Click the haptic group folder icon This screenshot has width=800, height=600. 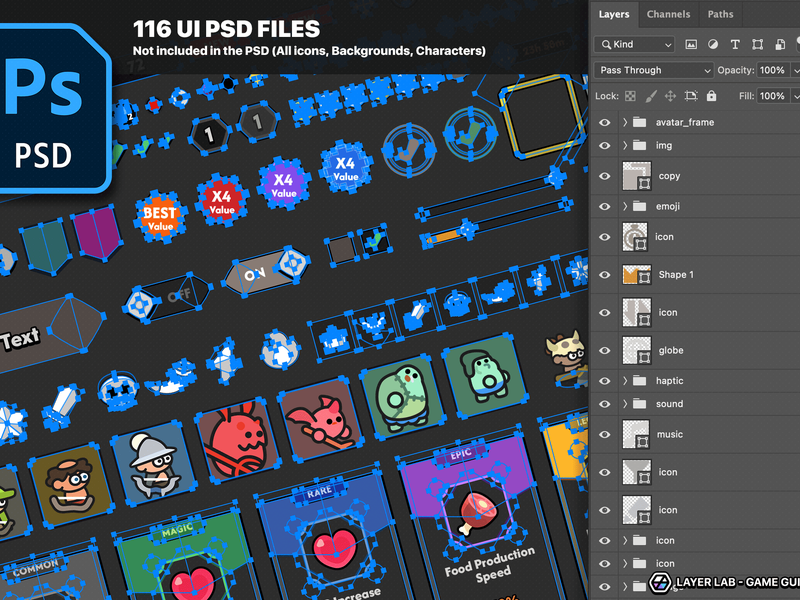click(x=639, y=381)
